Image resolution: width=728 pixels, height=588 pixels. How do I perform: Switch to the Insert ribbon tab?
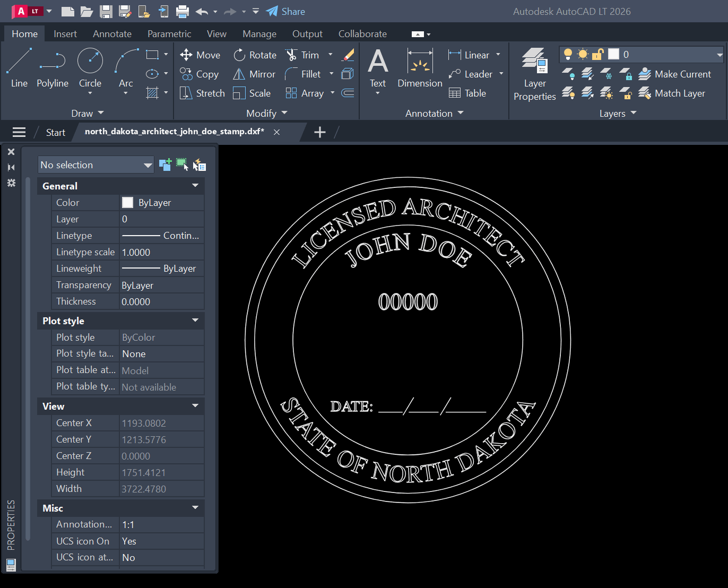(x=65, y=34)
